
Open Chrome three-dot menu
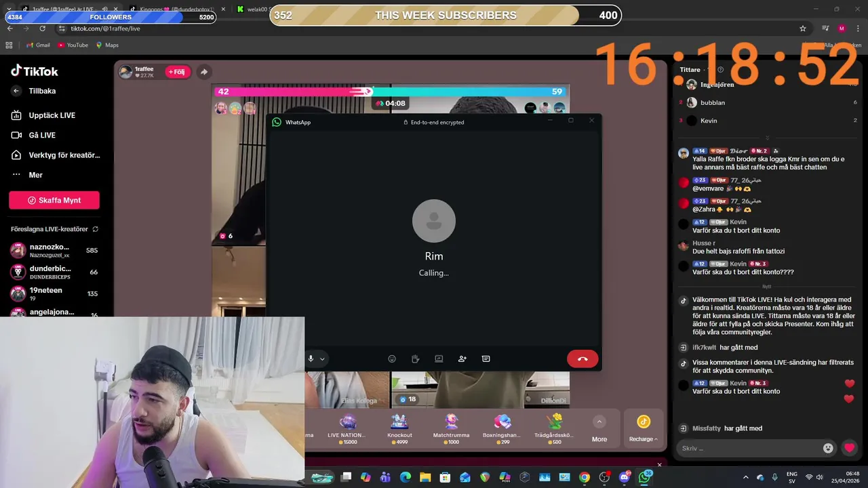click(859, 28)
